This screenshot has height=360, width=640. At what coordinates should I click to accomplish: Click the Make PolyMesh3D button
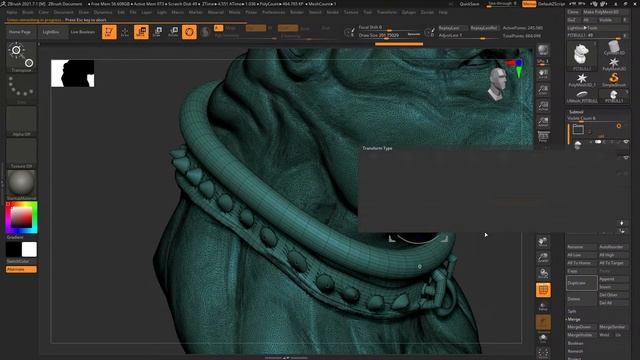click(x=606, y=12)
